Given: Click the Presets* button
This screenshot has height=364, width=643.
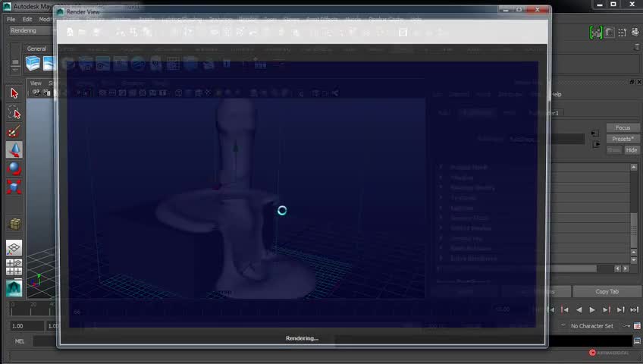Looking at the screenshot, I should click(623, 139).
